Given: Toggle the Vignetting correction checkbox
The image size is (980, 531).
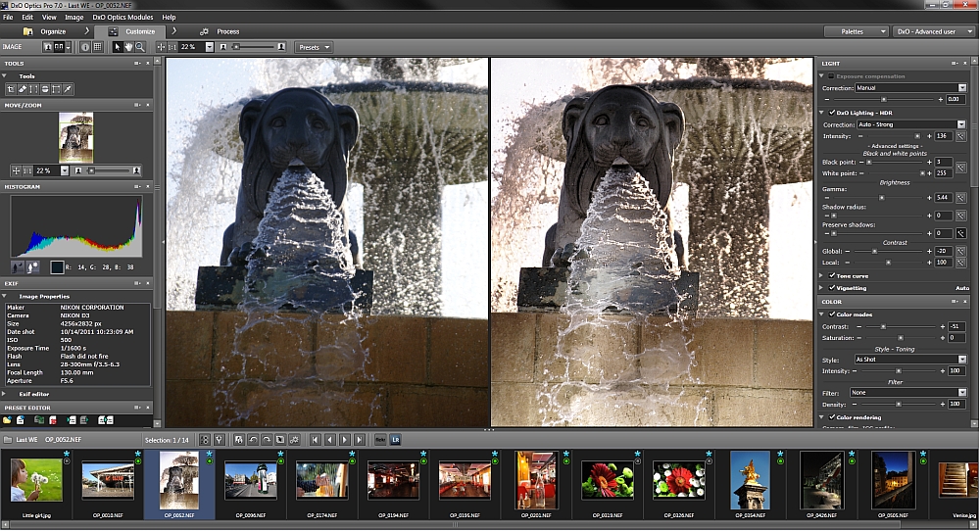Looking at the screenshot, I should [832, 288].
